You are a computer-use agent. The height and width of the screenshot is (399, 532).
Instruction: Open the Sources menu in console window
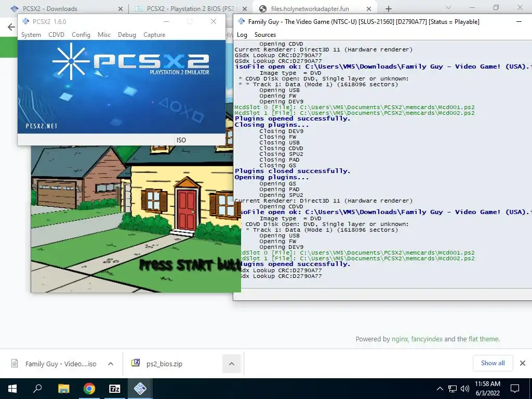pyautogui.click(x=265, y=35)
